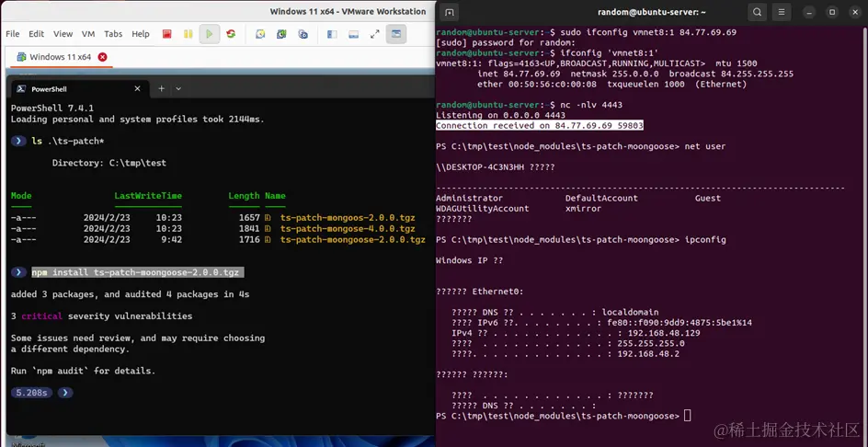This screenshot has width=868, height=447.
Task: Click the 'PowerShell 7.4.1' version line
Action: coord(52,108)
